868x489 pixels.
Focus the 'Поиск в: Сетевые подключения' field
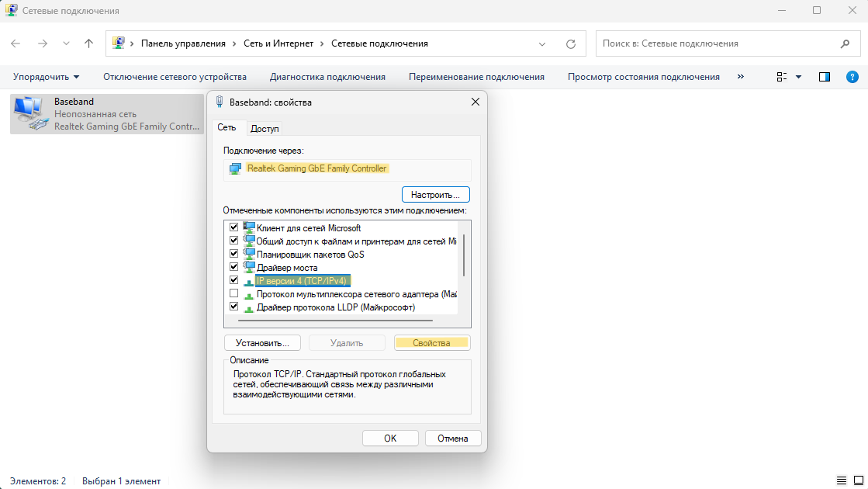click(x=728, y=43)
